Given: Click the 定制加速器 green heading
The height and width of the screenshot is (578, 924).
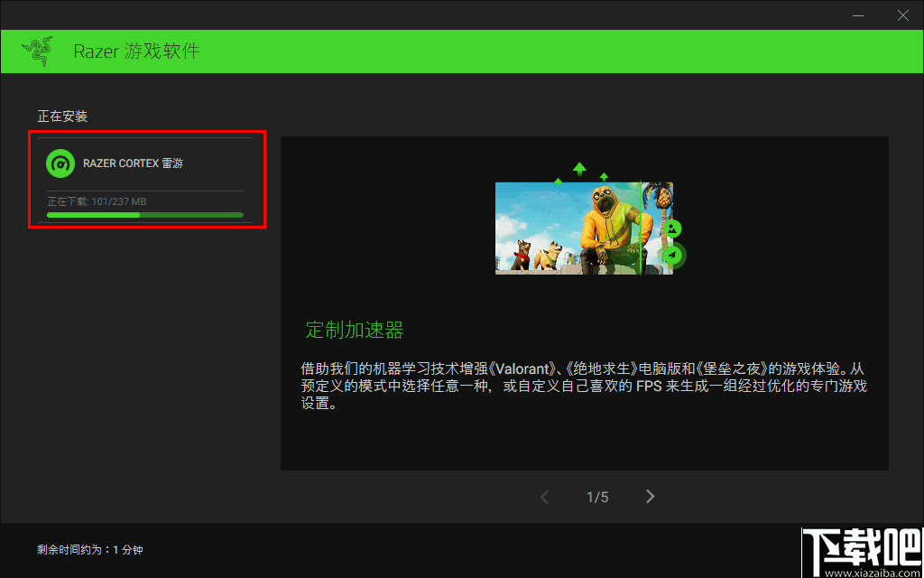Looking at the screenshot, I should [356, 330].
